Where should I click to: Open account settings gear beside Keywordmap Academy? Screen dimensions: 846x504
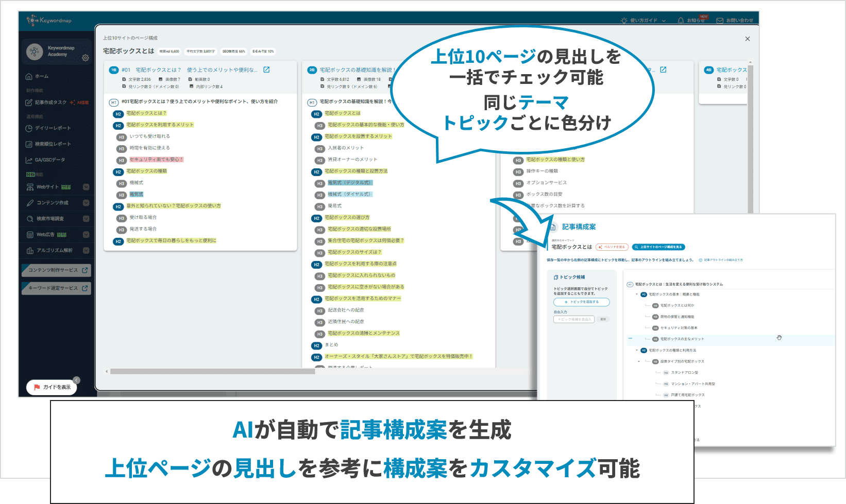tap(86, 58)
